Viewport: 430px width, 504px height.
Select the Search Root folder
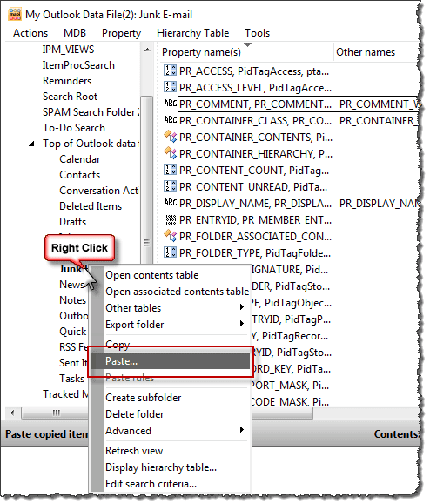coord(70,97)
